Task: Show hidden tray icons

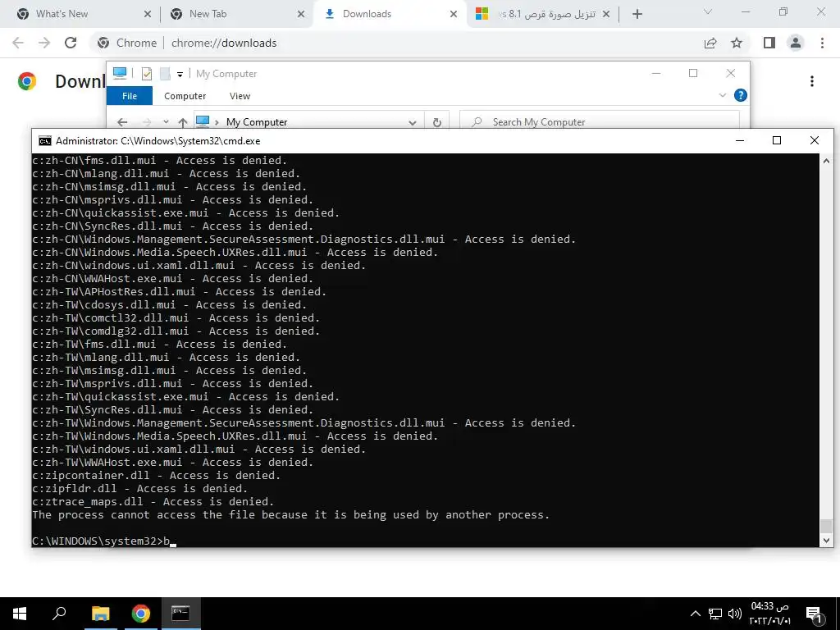Action: 695,614
